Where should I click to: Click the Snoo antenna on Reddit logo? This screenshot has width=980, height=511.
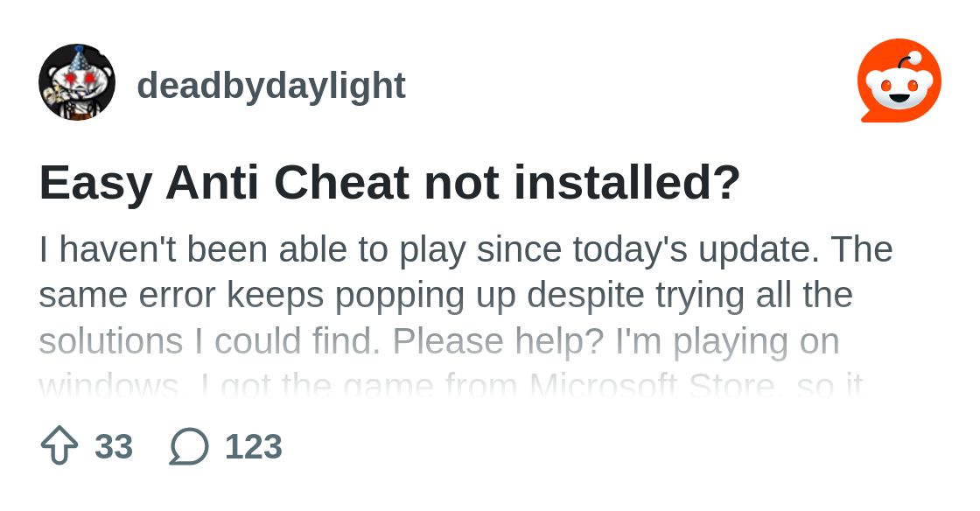pyautogui.click(x=906, y=61)
